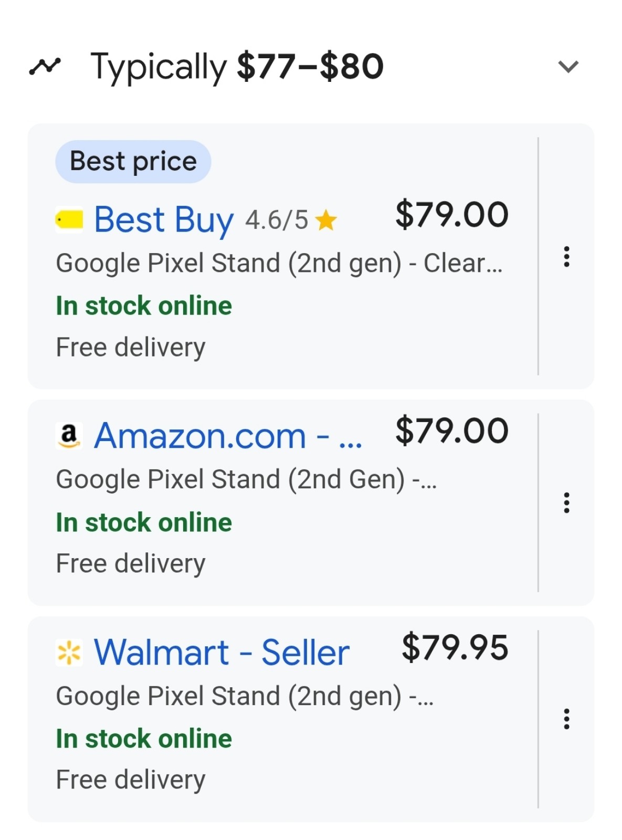Click the price trend graph icon
Viewport: 622px width, 840px height.
click(x=45, y=66)
